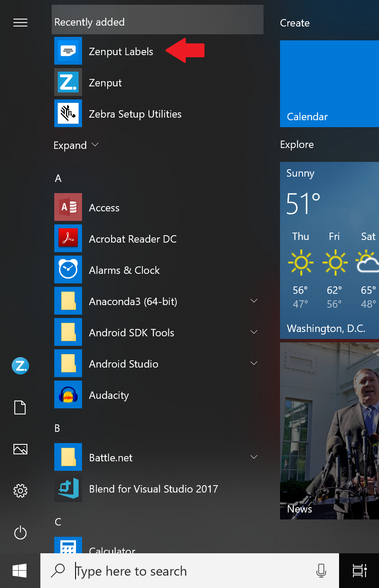Launch the Audacity headphones icon

[68, 395]
